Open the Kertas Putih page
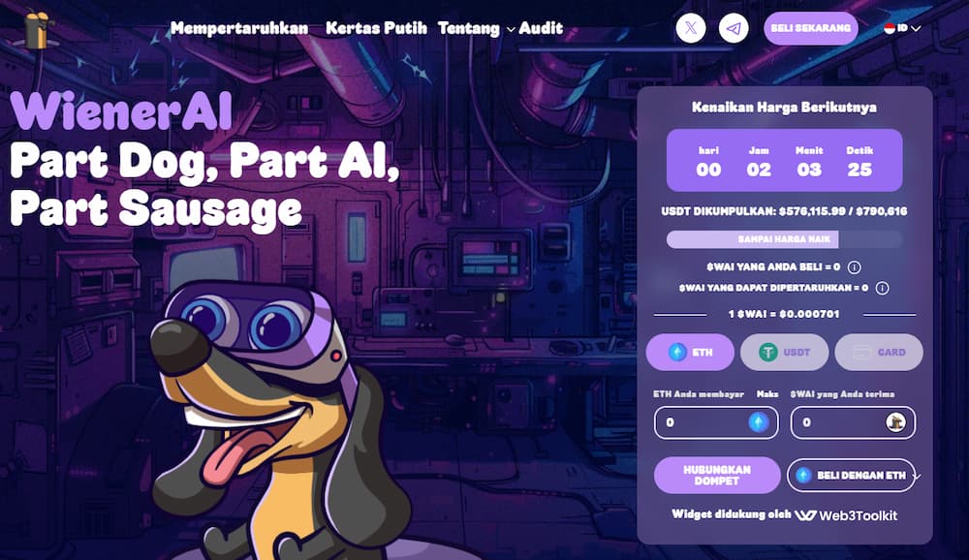Screen dimensions: 969x560 click(x=376, y=28)
